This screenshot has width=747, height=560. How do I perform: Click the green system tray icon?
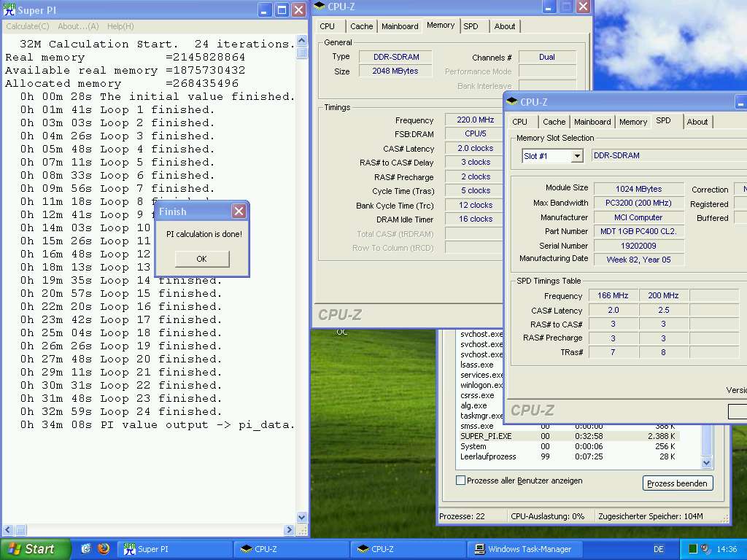tap(692, 549)
